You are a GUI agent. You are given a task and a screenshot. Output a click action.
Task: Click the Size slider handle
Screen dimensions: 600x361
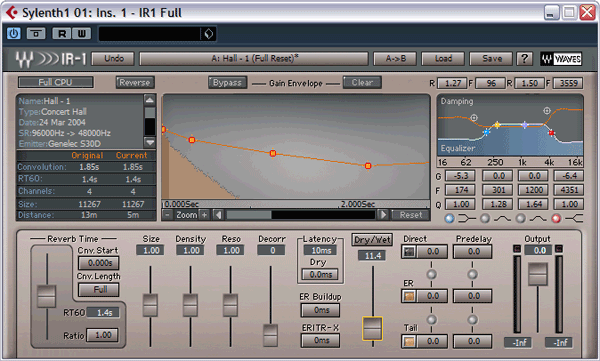coord(150,305)
